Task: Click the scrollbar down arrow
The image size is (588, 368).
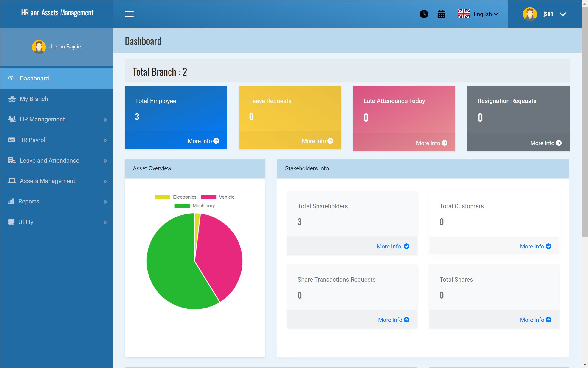Action: (x=585, y=365)
